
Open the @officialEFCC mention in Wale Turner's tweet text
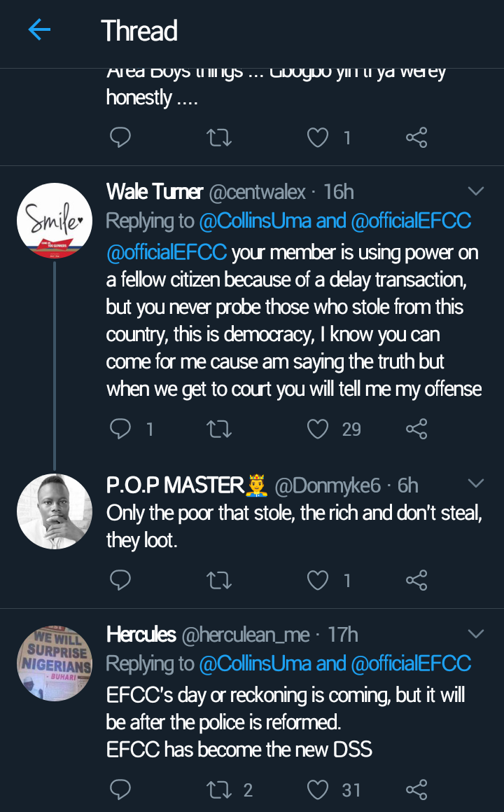pos(166,252)
